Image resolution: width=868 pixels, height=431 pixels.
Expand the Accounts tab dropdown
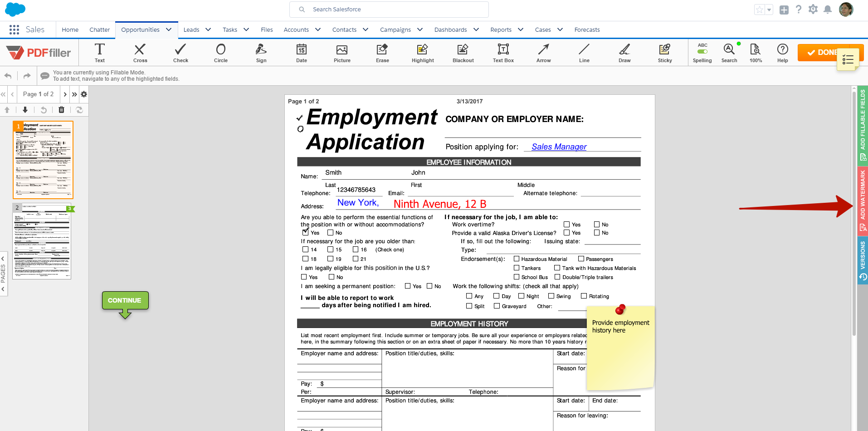click(x=318, y=29)
